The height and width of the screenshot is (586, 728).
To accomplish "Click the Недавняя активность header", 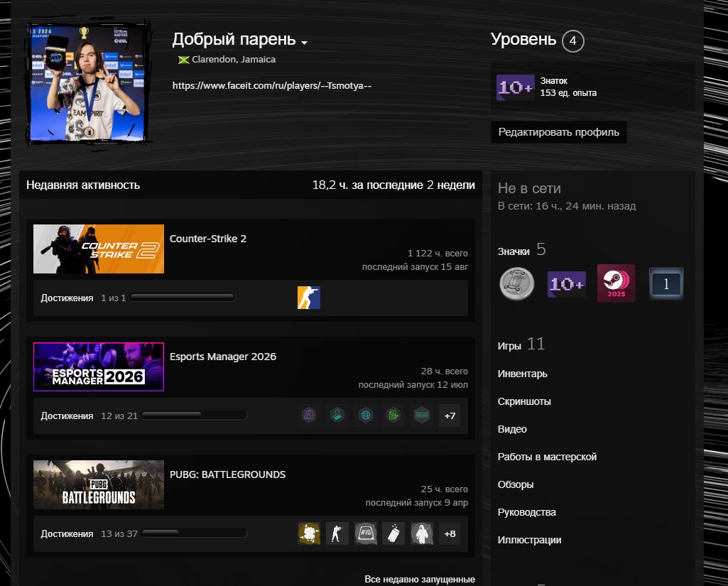I will pos(83,185).
